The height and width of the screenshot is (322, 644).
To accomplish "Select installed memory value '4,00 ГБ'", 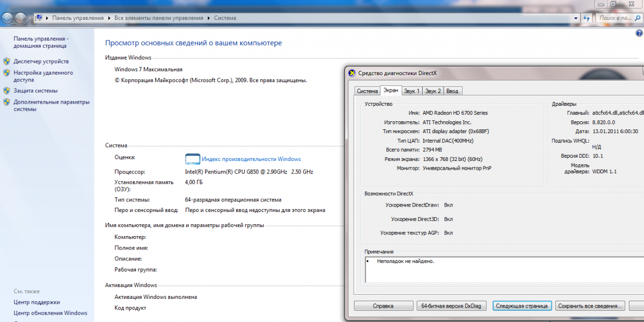I will tap(194, 182).
